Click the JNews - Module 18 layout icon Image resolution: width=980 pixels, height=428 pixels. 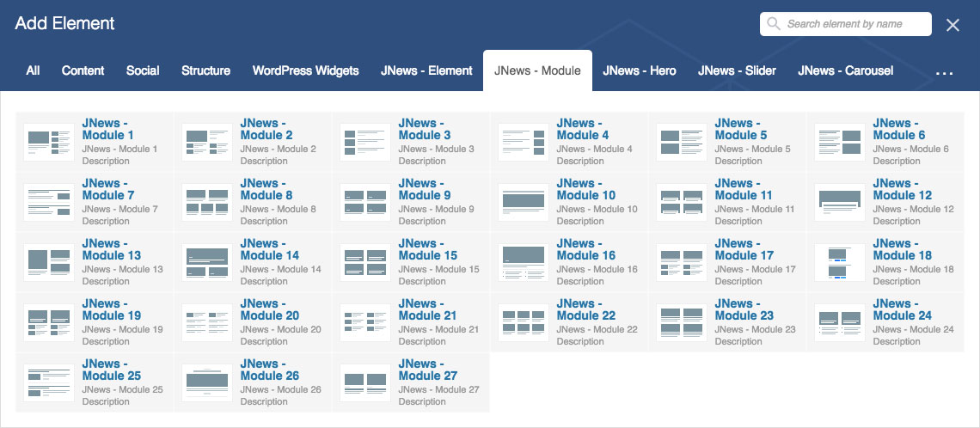pyautogui.click(x=840, y=262)
